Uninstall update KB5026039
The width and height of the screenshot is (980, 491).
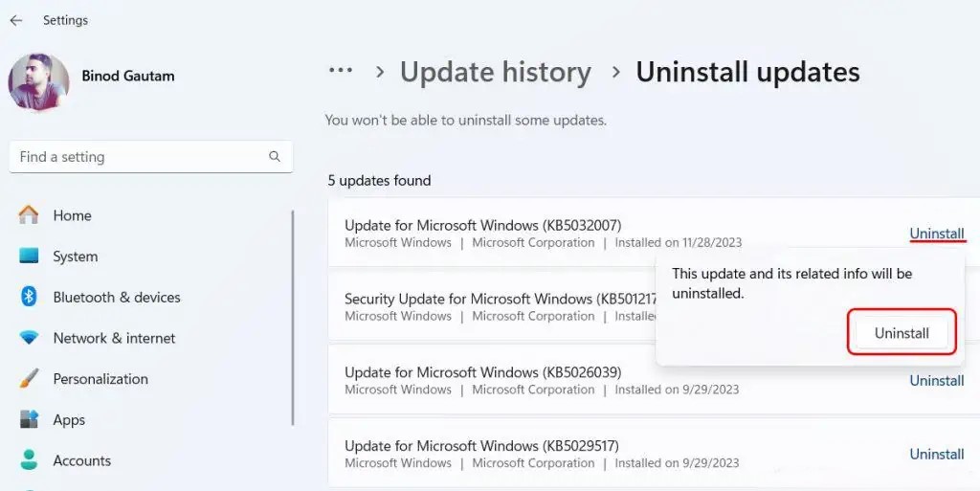tap(937, 380)
